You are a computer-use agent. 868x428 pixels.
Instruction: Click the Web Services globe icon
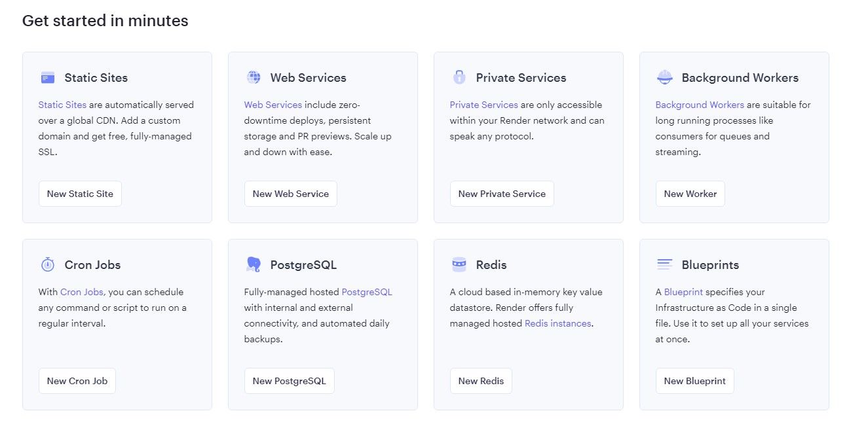[254, 77]
